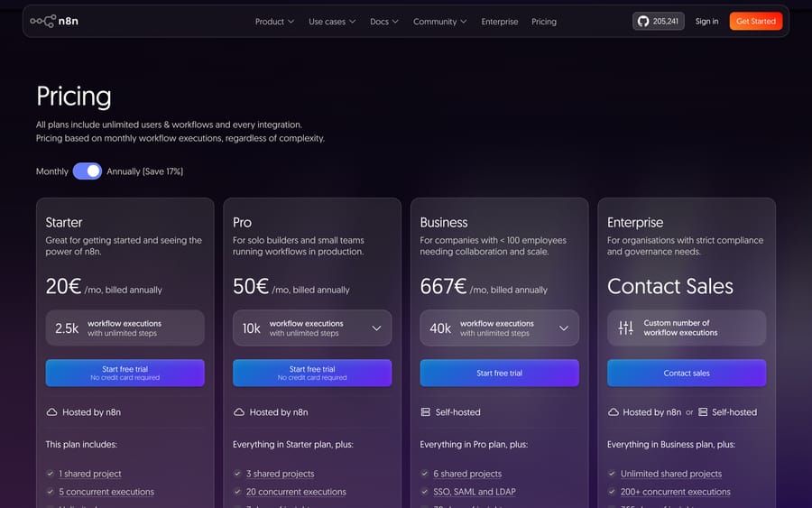This screenshot has width=812, height=508.
Task: Open the 5 concurrent executions link
Action: click(x=106, y=492)
